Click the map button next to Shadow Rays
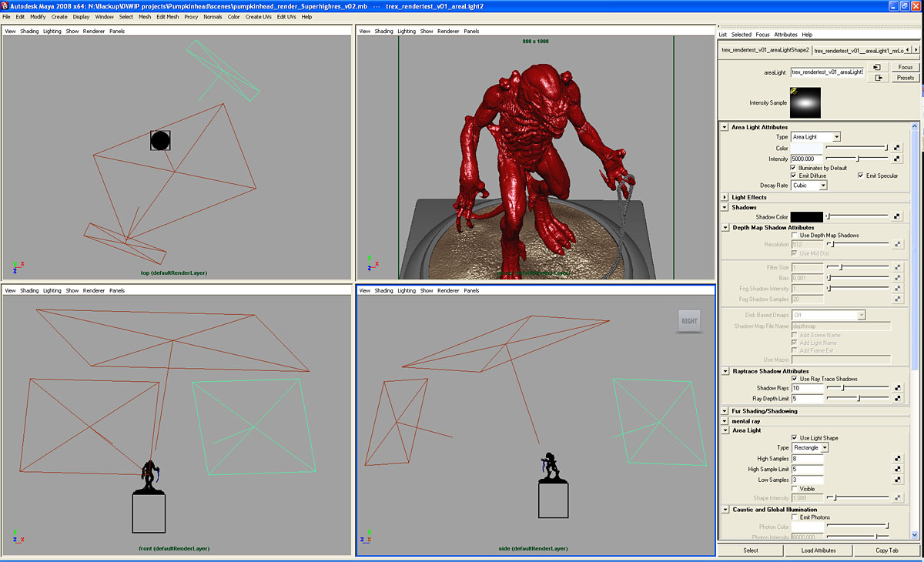The height and width of the screenshot is (562, 924). (897, 388)
